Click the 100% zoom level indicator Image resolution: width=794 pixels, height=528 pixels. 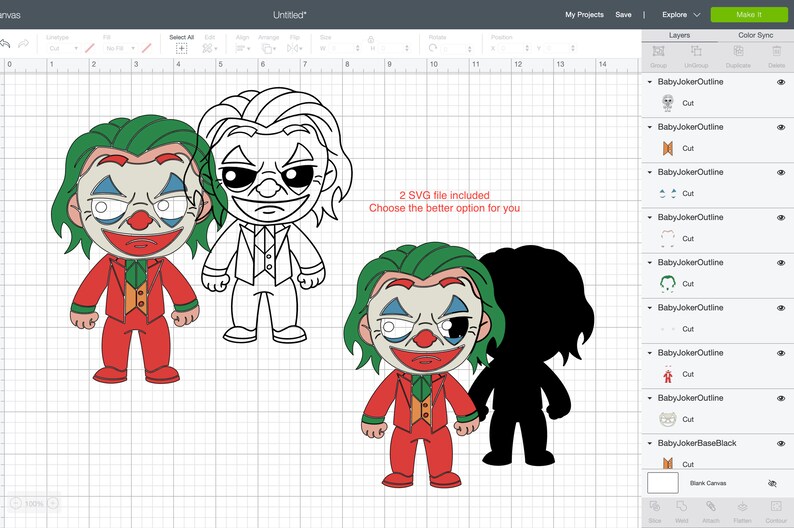pos(34,504)
